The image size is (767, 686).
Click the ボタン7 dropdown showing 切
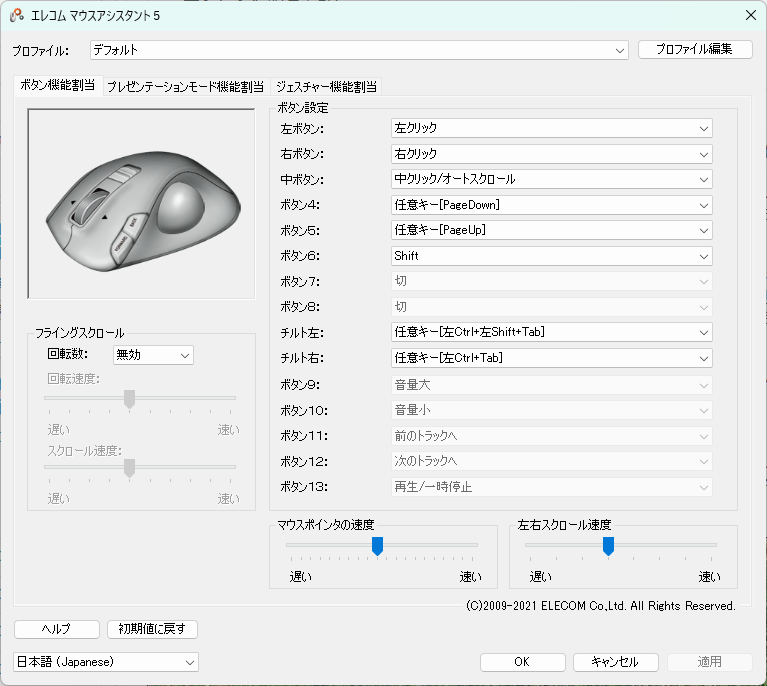[552, 281]
